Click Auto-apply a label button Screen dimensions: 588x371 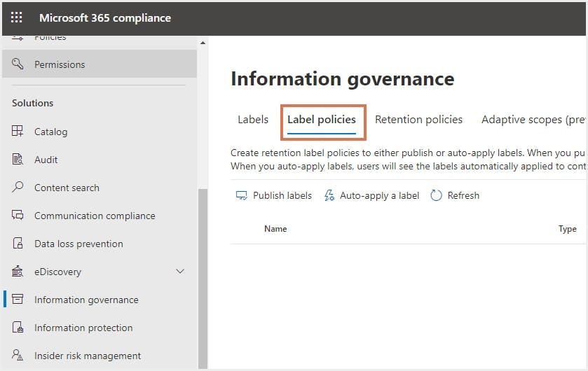point(371,196)
